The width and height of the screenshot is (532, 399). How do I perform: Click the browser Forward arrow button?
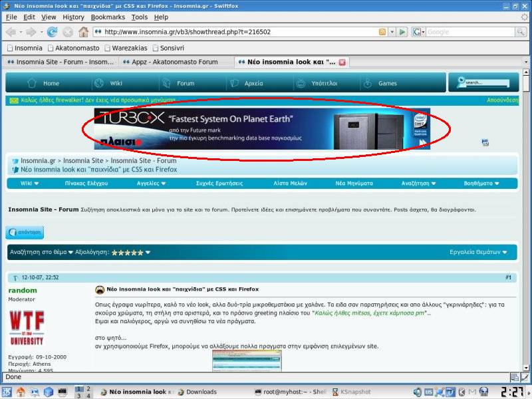(31, 32)
